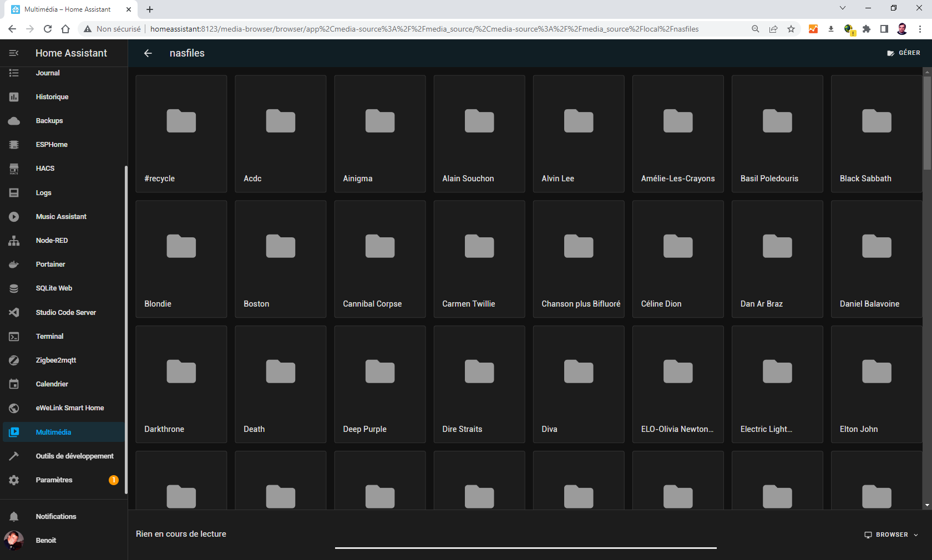The height and width of the screenshot is (560, 932).
Task: Select Music Assistant menu entry
Action: point(64,217)
